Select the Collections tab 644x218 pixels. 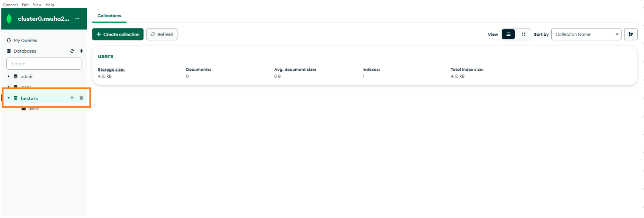click(x=109, y=16)
